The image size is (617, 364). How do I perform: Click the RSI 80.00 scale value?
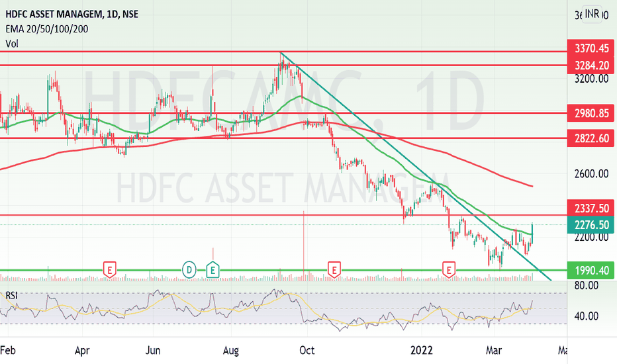point(587,285)
